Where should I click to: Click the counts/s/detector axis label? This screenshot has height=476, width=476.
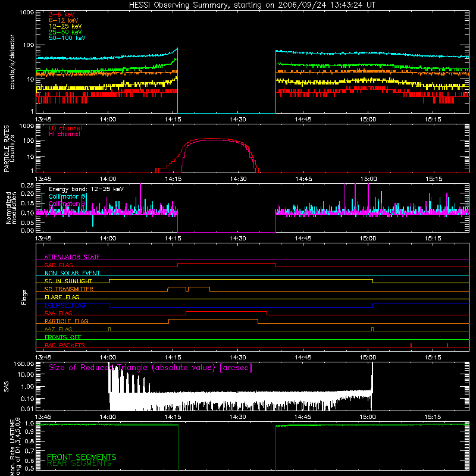tap(12, 62)
